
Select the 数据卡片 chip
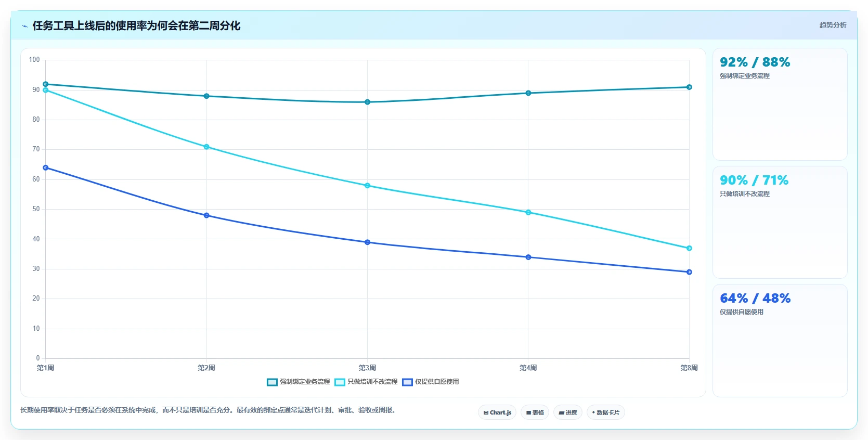pos(605,412)
